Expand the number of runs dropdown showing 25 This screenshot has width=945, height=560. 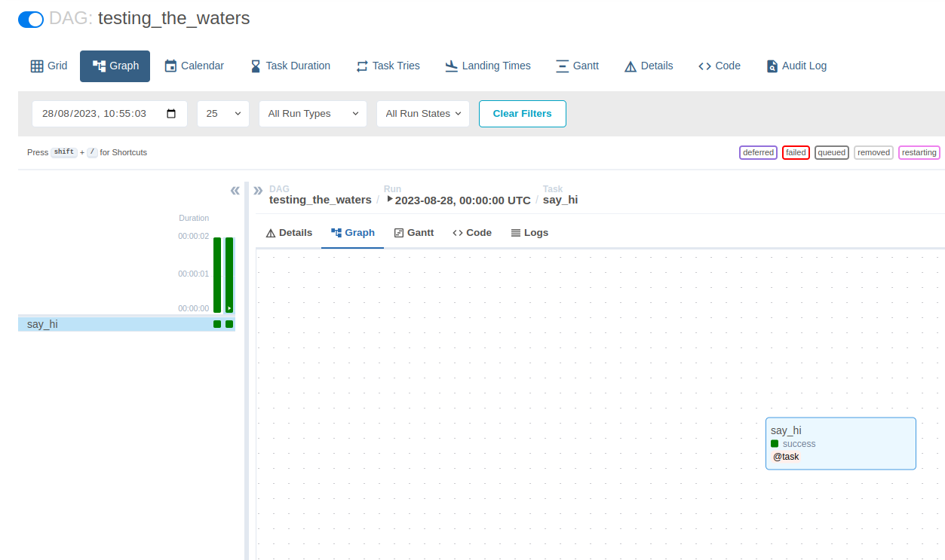[222, 114]
